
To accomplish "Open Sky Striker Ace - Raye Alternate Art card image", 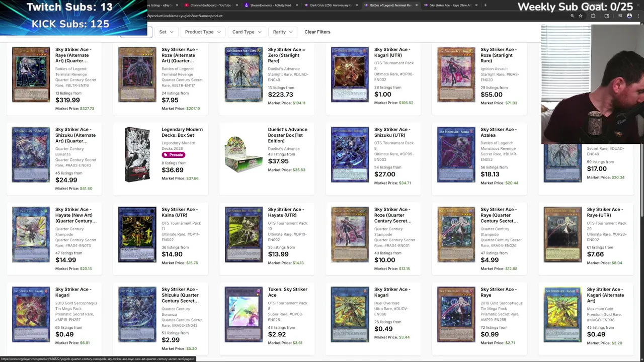I will (x=31, y=75).
